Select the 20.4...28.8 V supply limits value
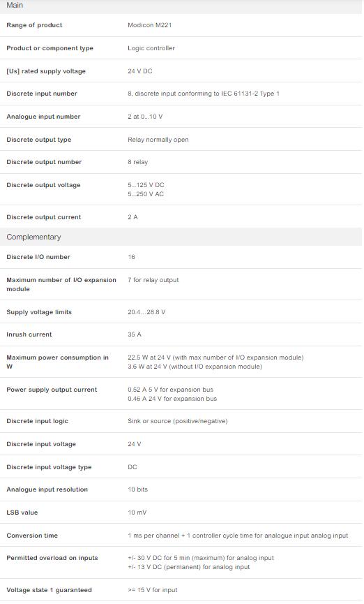 (x=146, y=312)
